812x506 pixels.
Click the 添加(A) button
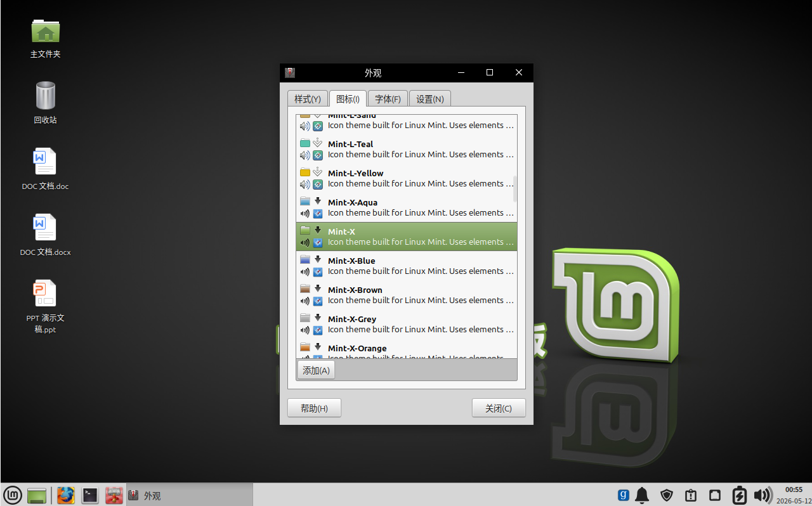point(316,370)
